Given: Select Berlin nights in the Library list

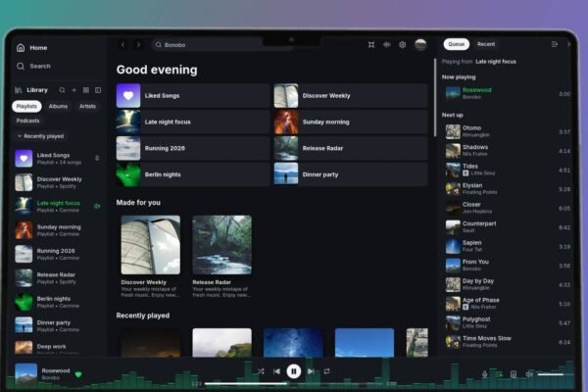Looking at the screenshot, I should point(58,302).
